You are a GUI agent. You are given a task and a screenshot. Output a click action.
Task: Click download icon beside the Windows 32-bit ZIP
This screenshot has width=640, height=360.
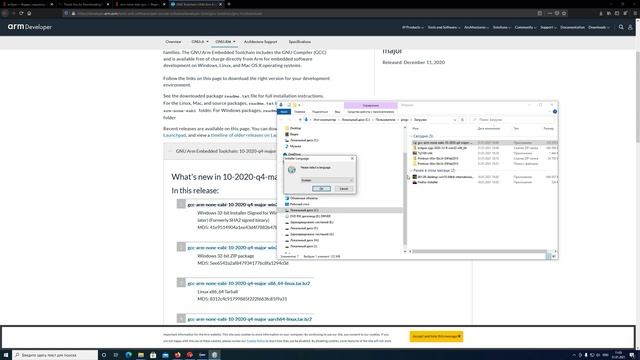coord(181,247)
